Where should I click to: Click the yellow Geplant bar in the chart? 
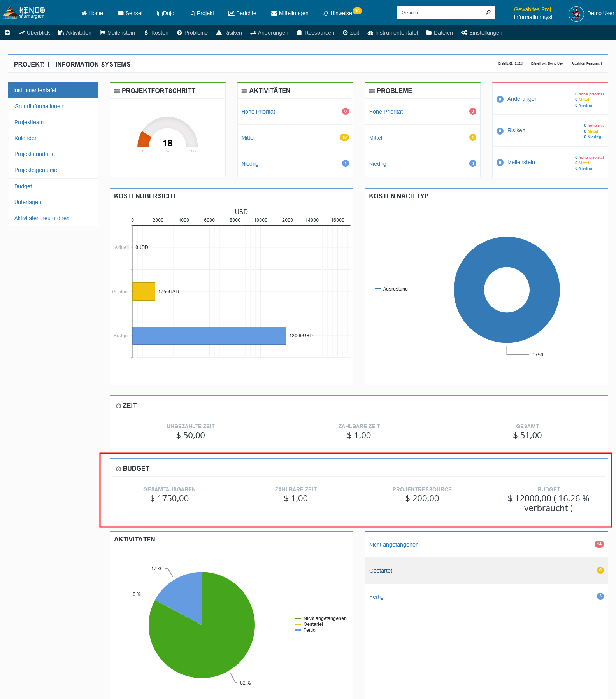(x=144, y=291)
